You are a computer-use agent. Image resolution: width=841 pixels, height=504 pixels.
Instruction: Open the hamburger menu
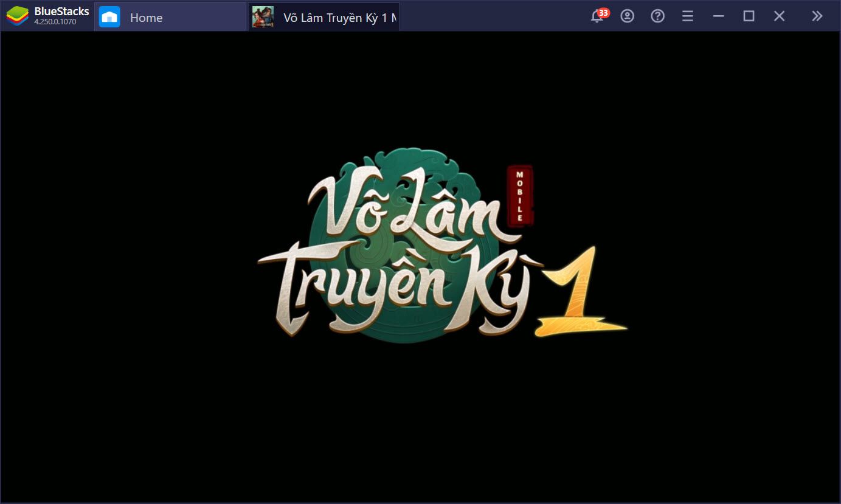click(x=688, y=16)
